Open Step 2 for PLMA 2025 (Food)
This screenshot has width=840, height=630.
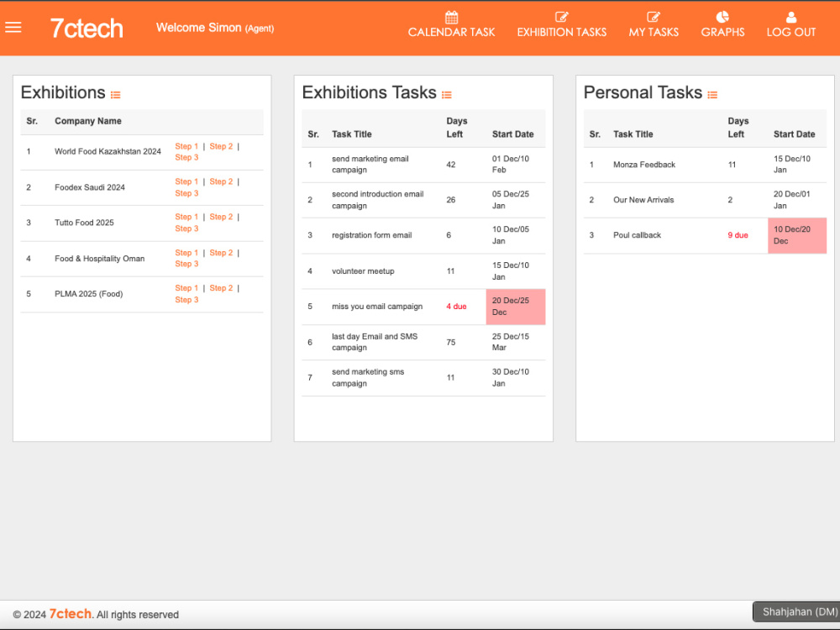(221, 288)
